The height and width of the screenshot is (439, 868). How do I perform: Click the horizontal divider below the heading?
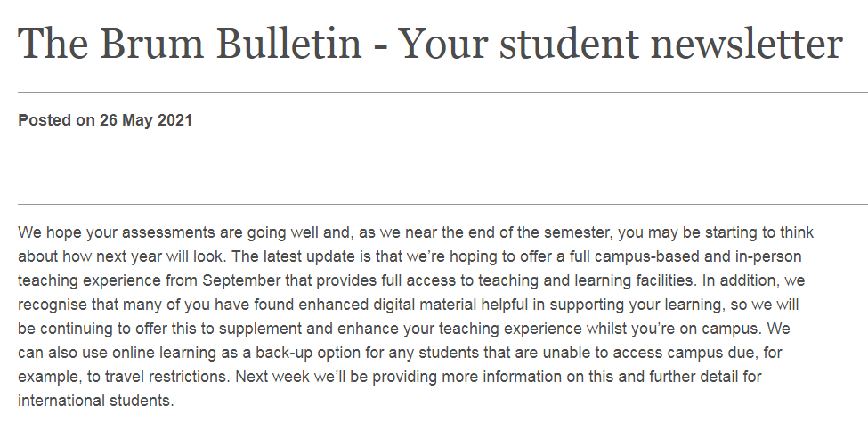(x=442, y=92)
